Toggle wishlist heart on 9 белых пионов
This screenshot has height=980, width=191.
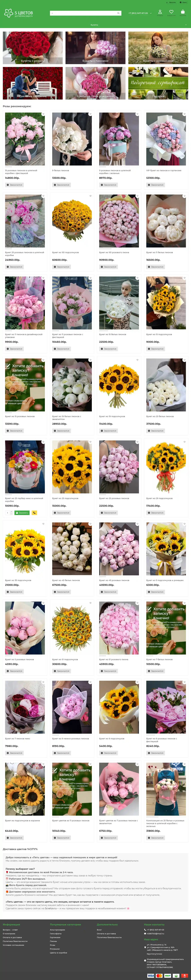coord(90,114)
